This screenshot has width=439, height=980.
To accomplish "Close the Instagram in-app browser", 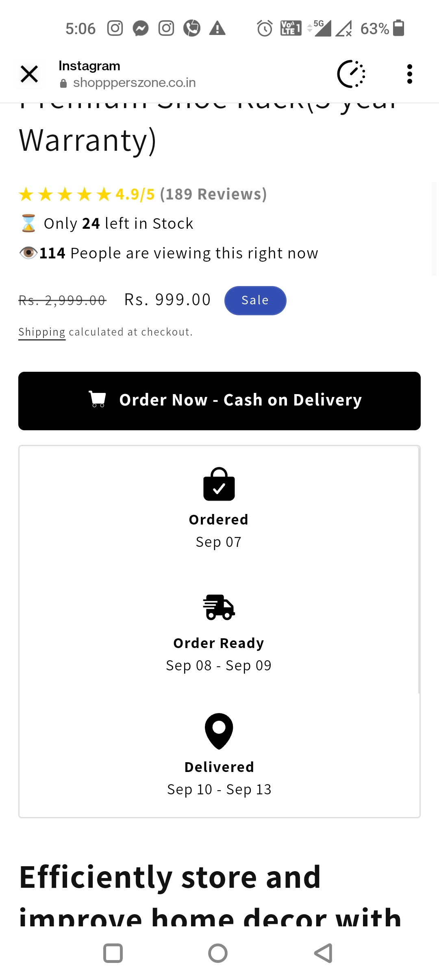I will pos(29,74).
